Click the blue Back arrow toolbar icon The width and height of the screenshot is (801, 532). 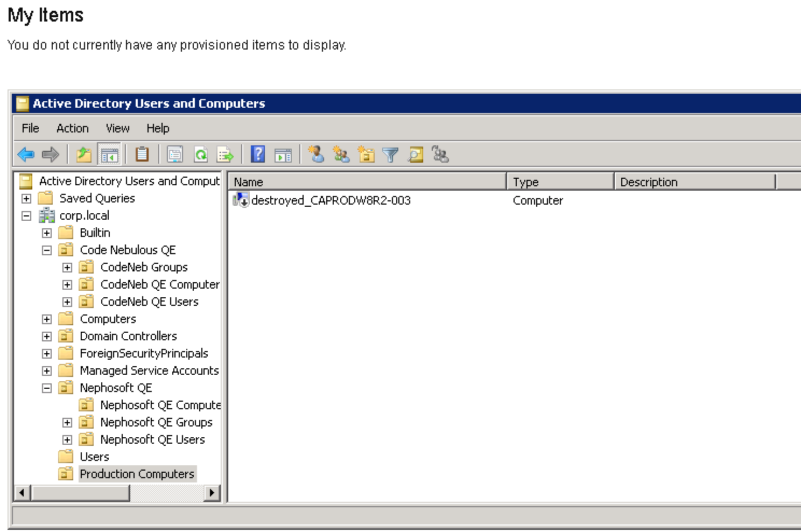(x=26, y=155)
